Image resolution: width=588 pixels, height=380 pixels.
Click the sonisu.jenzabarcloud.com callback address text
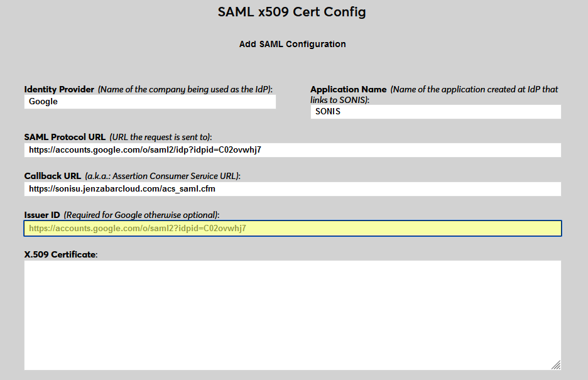tap(122, 188)
